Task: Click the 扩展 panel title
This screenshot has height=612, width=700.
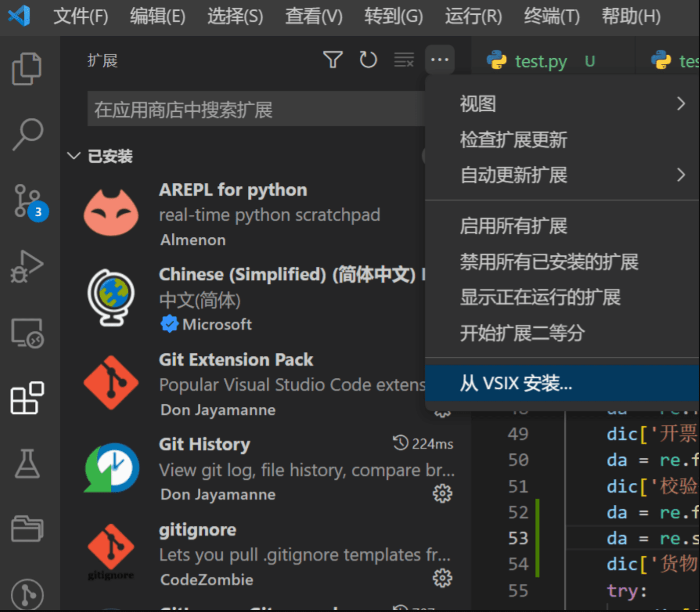Action: (x=102, y=60)
